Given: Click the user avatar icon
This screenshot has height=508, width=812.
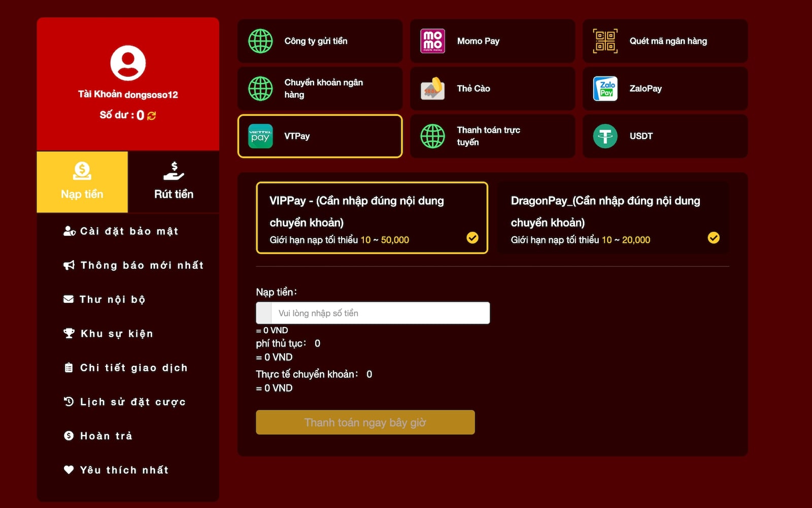Looking at the screenshot, I should point(128,63).
